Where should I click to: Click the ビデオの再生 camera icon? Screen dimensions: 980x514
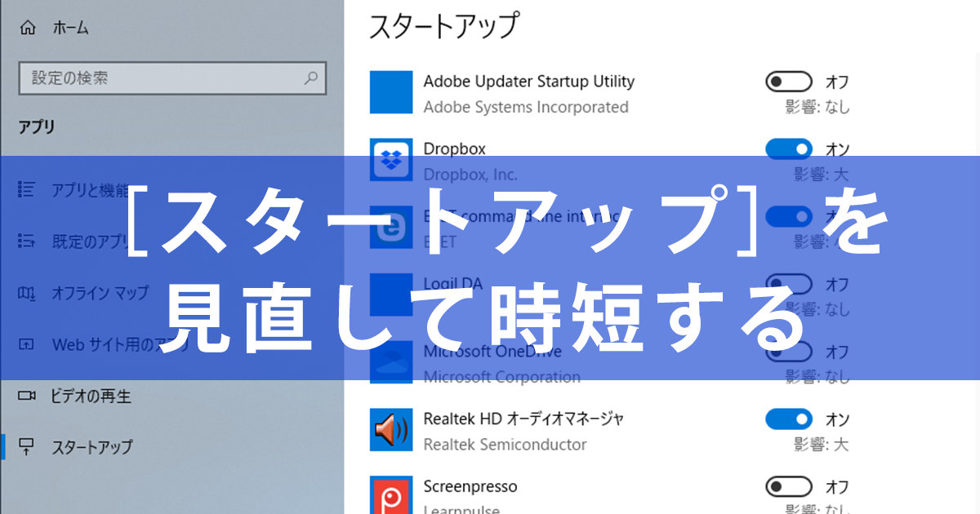click(x=27, y=396)
